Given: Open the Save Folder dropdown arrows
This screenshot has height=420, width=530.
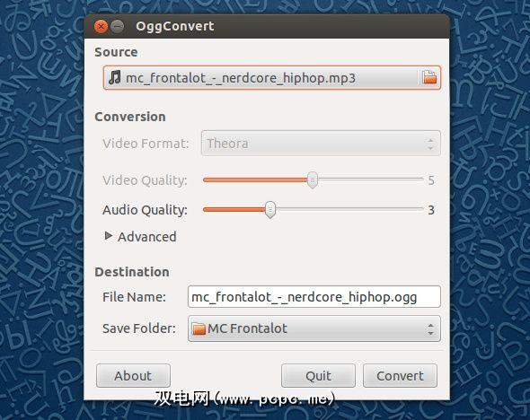Looking at the screenshot, I should click(430, 328).
